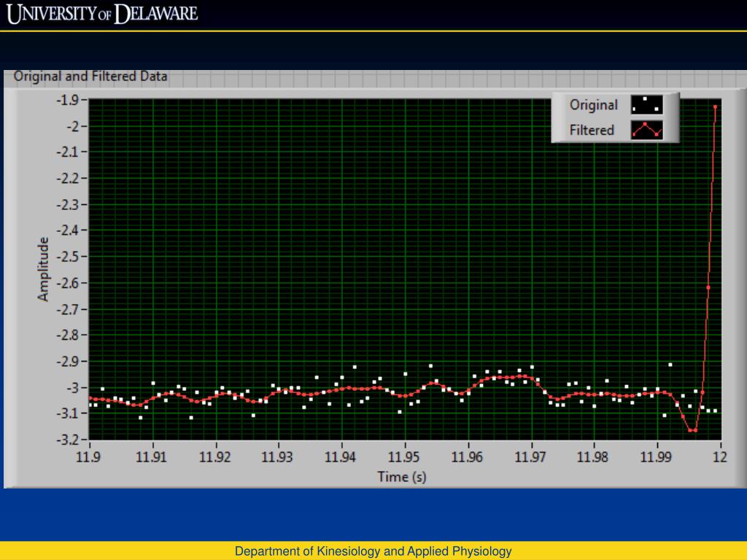The image size is (747, 560).
Task: Click the lowest dip of the filtered curve
Action: pyautogui.click(x=692, y=430)
